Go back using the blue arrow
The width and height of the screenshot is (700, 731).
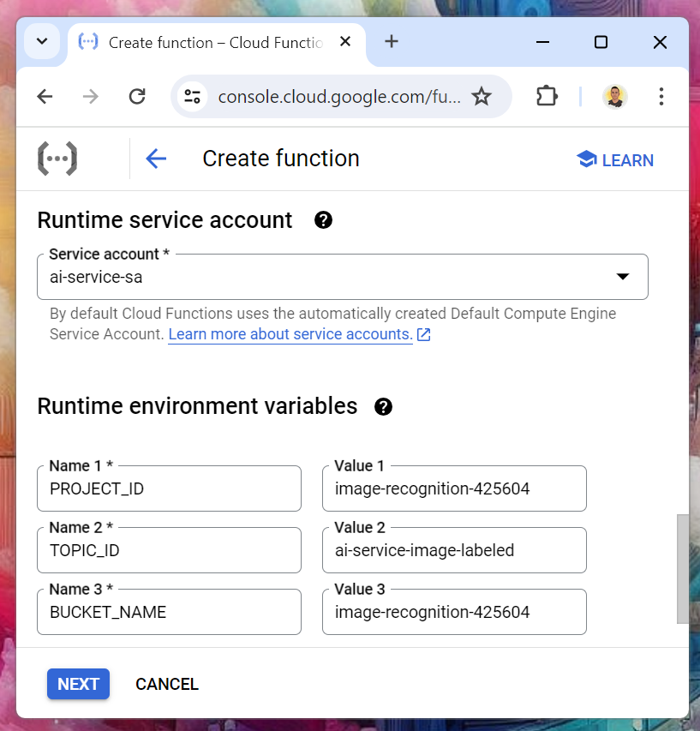click(x=156, y=159)
